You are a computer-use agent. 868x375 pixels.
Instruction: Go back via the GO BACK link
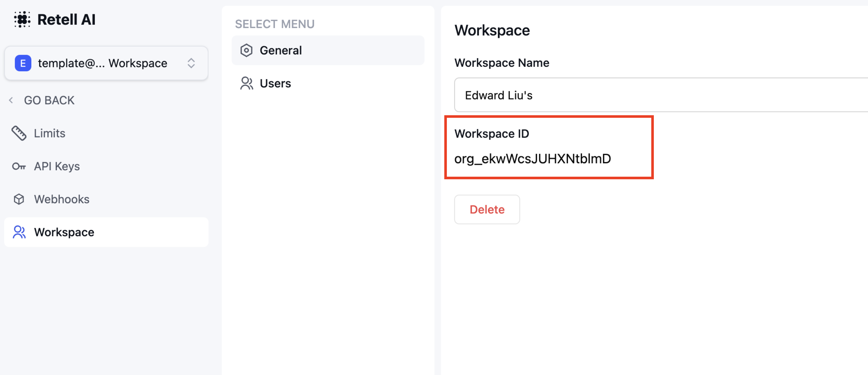pyautogui.click(x=49, y=100)
